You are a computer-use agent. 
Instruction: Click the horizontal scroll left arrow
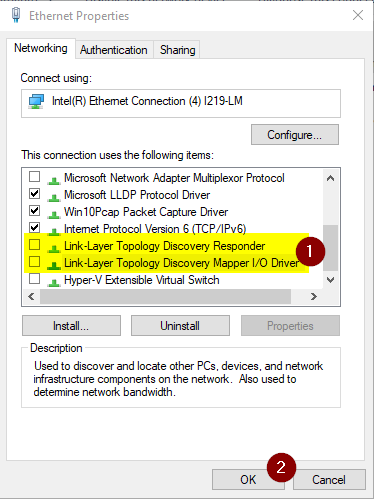[31, 296]
